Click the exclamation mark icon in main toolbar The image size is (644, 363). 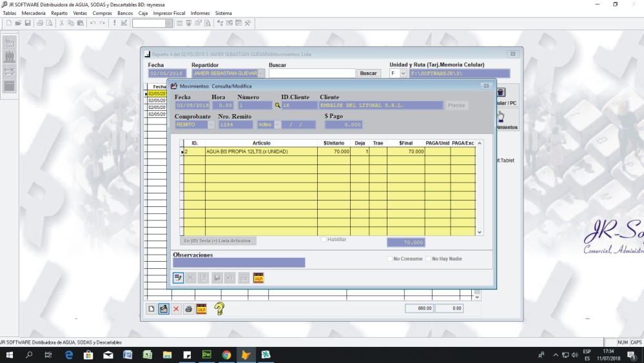coord(115,23)
